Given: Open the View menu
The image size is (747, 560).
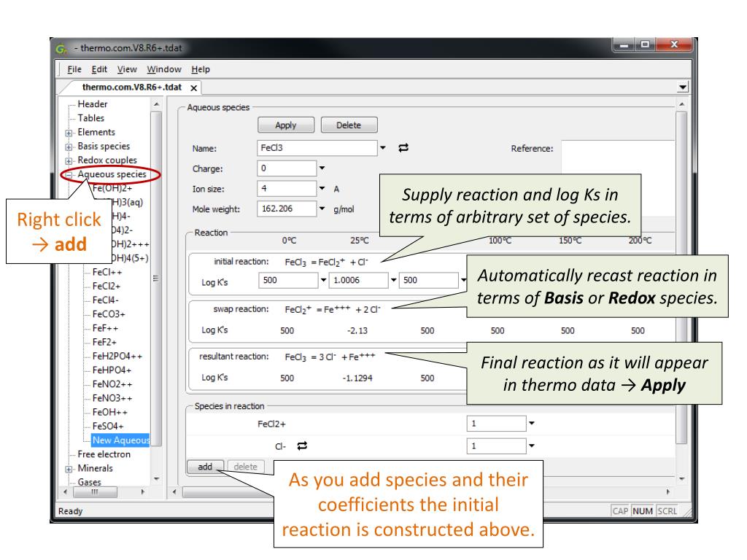Looking at the screenshot, I should [127, 69].
